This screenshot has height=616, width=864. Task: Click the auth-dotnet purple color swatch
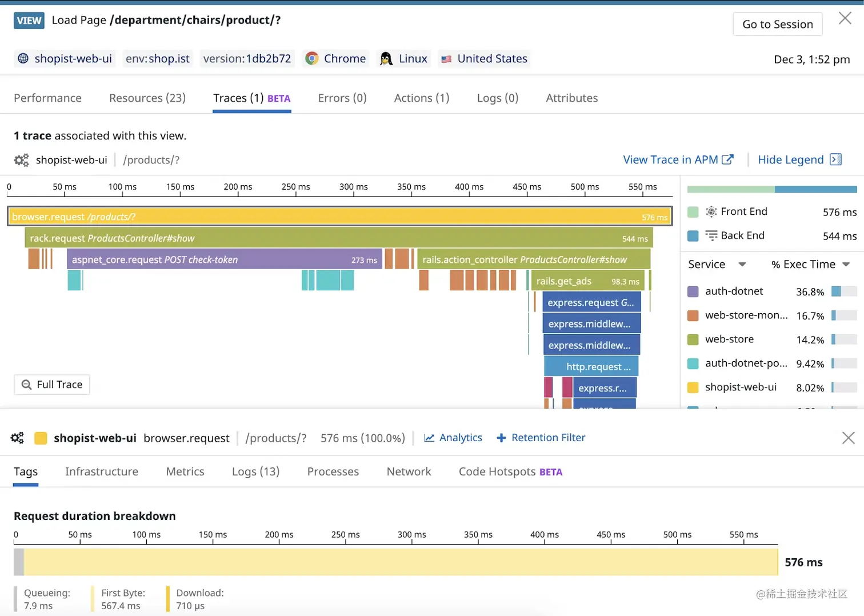[693, 291]
